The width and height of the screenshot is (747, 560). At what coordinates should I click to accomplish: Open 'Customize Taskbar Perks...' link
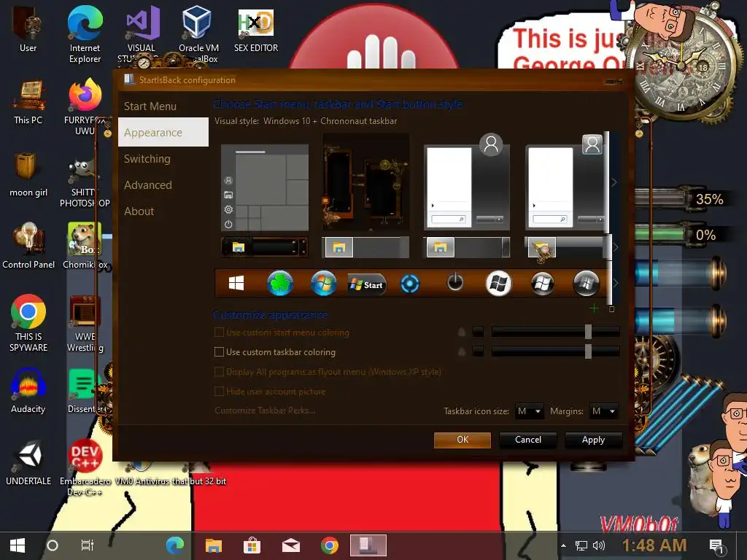[x=265, y=411]
